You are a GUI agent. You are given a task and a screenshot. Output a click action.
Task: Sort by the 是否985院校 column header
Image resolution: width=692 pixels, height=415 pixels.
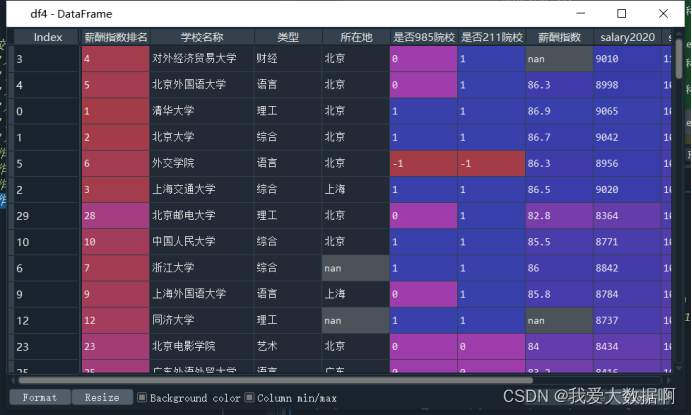point(424,37)
